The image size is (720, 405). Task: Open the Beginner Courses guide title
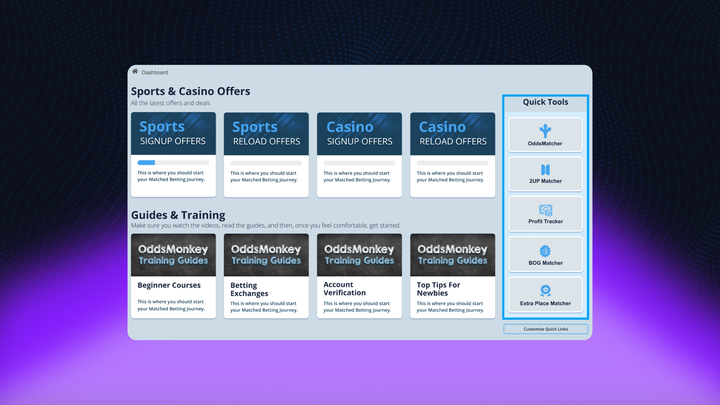coord(169,285)
